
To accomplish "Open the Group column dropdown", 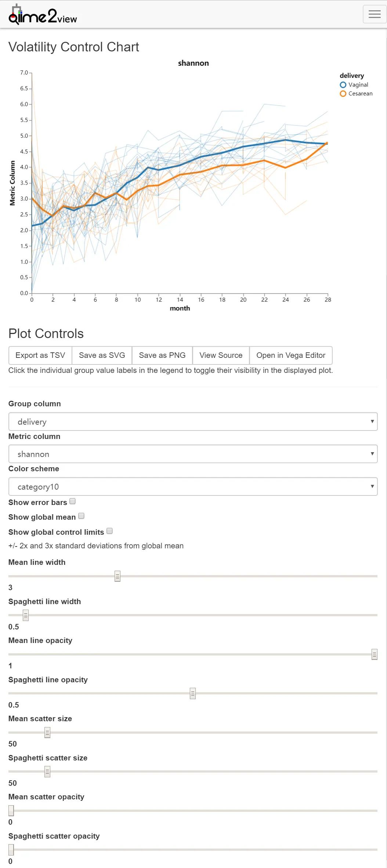I will 193,422.
